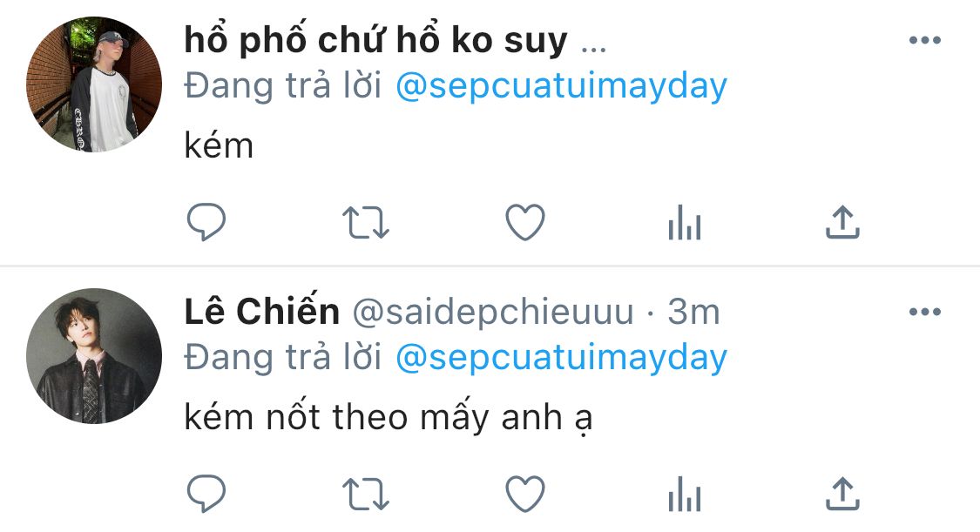Open tweet text "kém nốt theo mấy anh ạ"
The image size is (980, 532).
[x=389, y=416]
